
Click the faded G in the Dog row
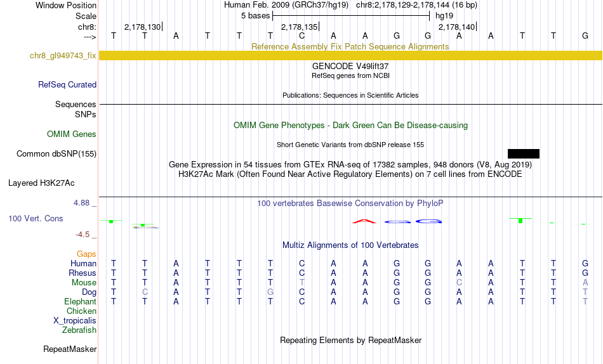tap(270, 292)
